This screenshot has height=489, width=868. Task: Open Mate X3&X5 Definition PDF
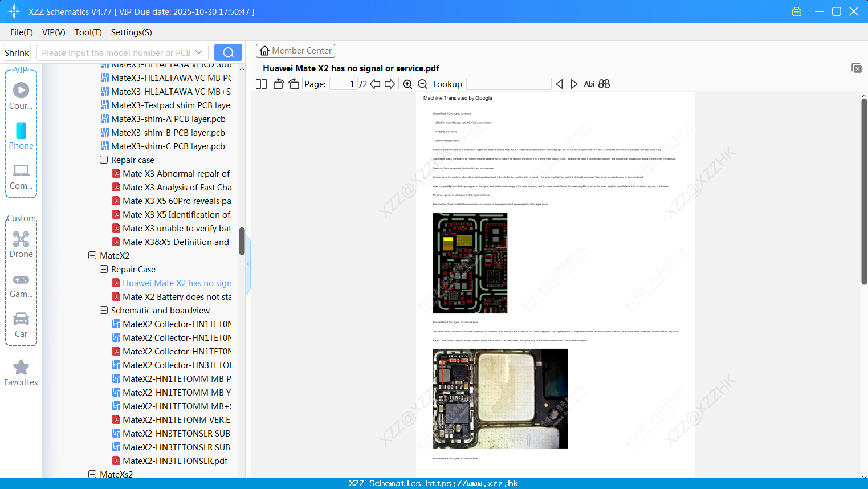click(172, 242)
